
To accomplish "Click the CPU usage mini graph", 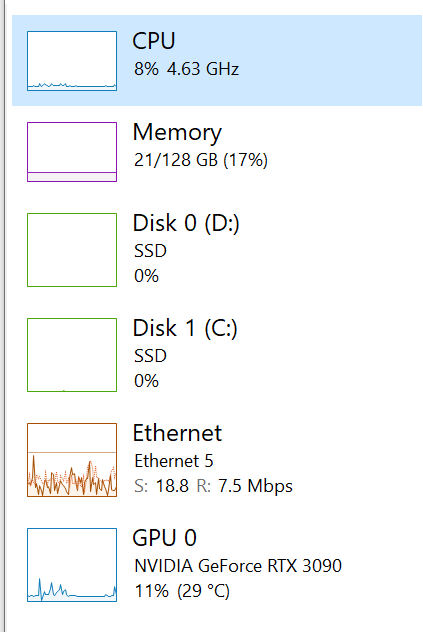I will pos(72,61).
